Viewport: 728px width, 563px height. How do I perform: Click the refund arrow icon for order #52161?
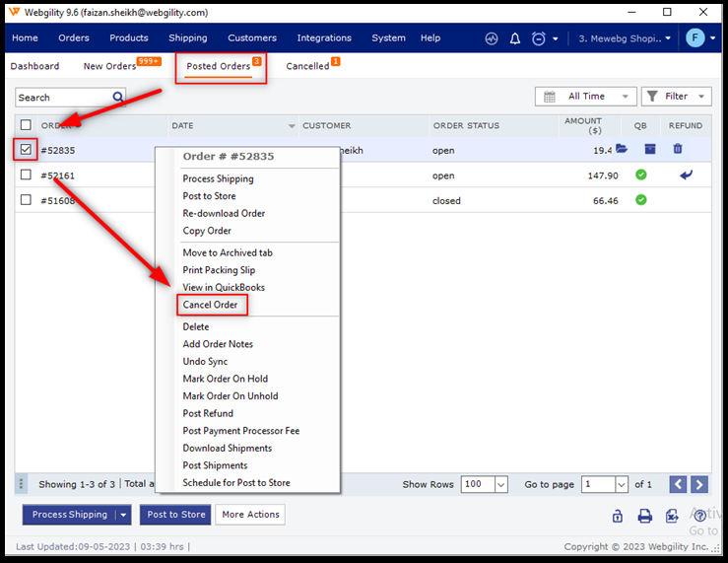coord(687,176)
